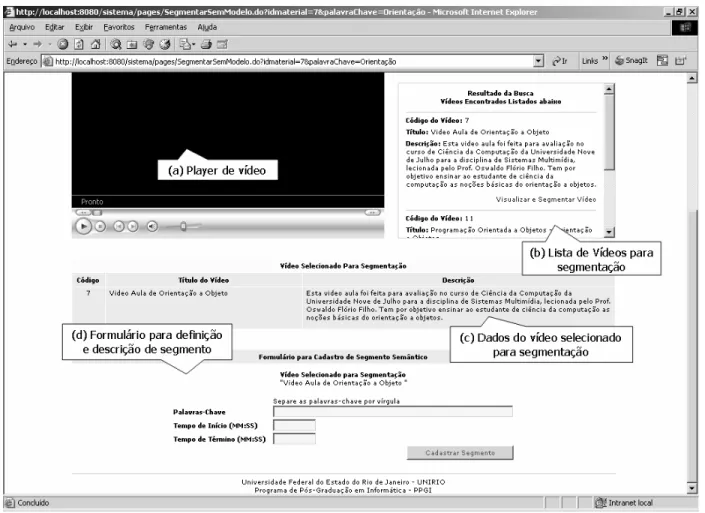Viewport: 705px width, 513px height.
Task: Follow the Visualizar e Segmentar Vídeo link
Action: point(546,199)
